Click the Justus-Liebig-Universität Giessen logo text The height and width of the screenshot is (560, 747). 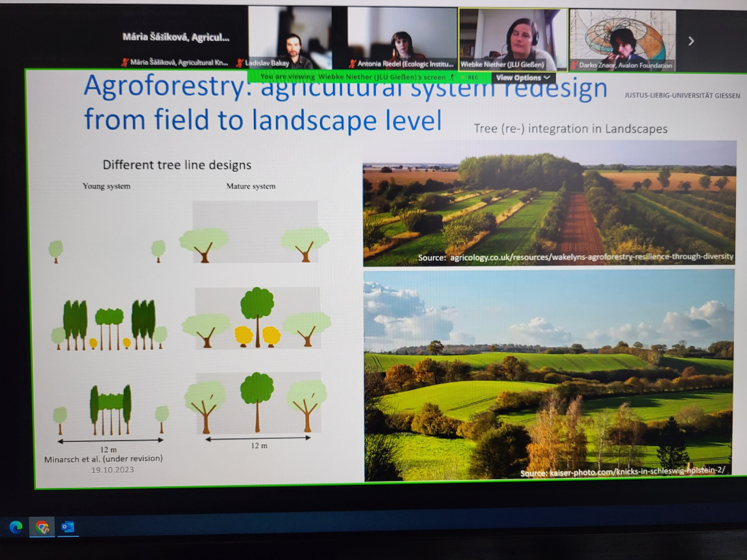(683, 96)
